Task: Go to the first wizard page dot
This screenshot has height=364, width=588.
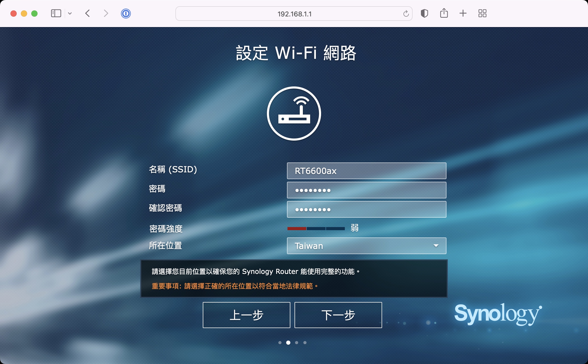Action: click(x=280, y=343)
